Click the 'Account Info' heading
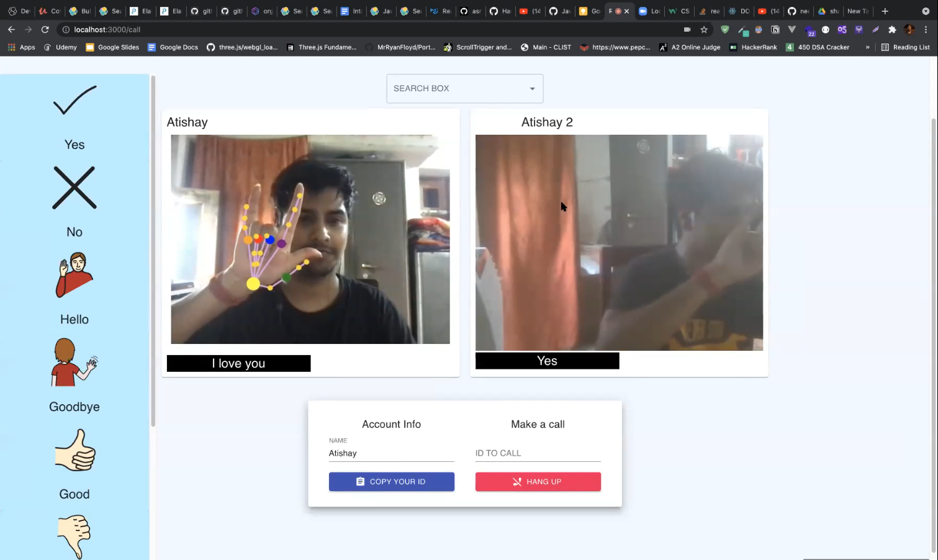 [x=391, y=424]
